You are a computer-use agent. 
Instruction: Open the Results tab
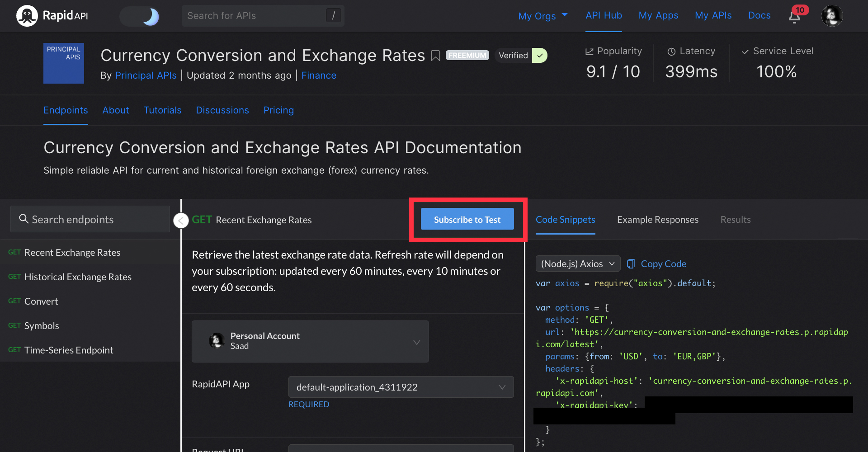click(736, 220)
